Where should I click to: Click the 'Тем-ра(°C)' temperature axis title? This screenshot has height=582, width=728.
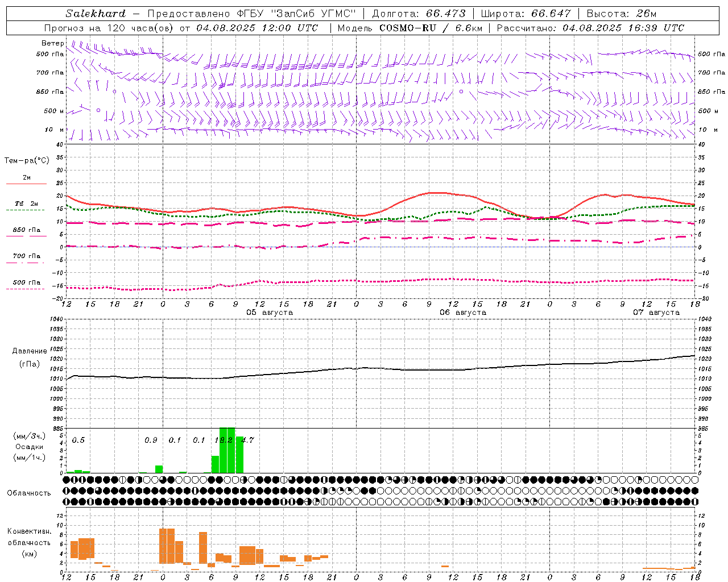(27, 161)
